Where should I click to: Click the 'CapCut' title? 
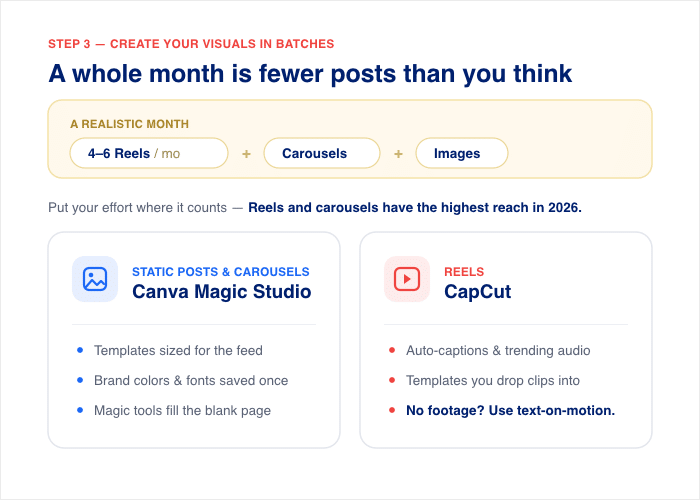(478, 292)
